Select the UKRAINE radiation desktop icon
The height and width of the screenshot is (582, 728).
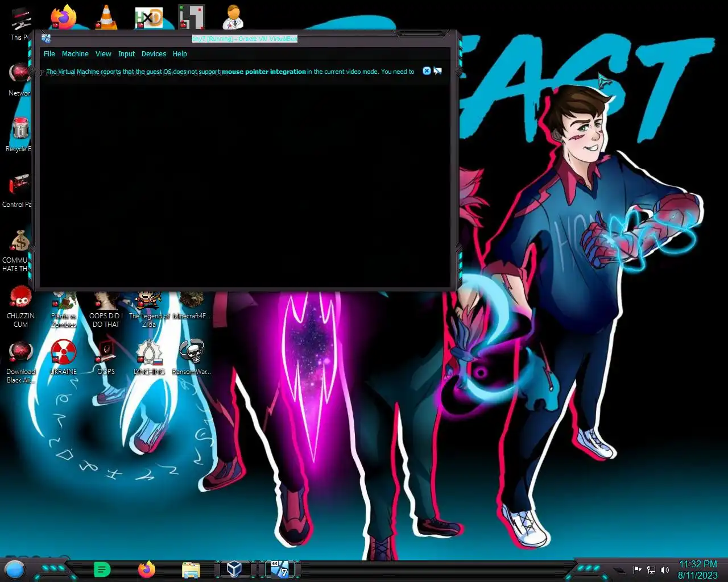coord(63,358)
